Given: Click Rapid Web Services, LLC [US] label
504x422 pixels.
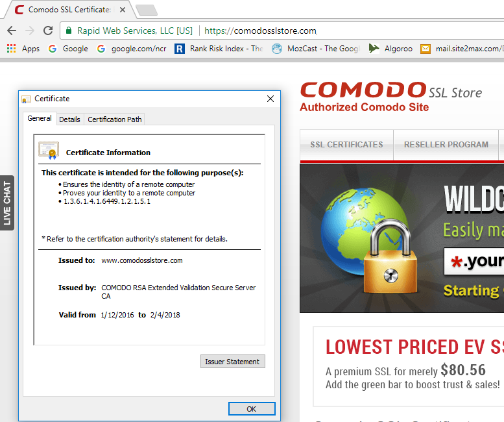Looking at the screenshot, I should pos(135,31).
